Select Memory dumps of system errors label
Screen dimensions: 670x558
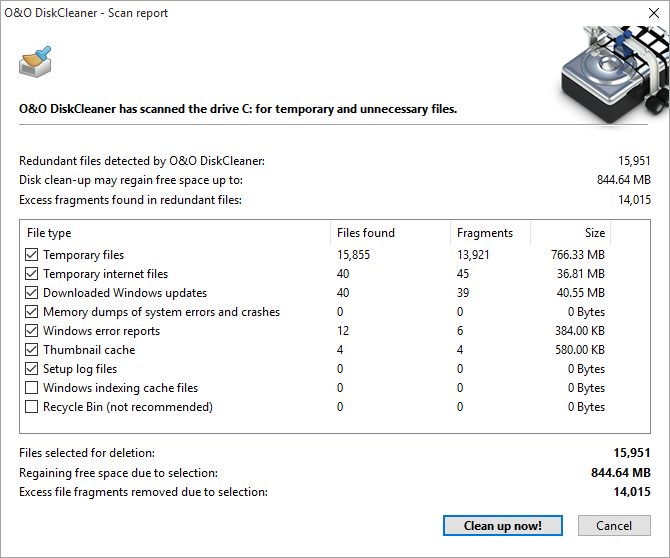pyautogui.click(x=162, y=312)
